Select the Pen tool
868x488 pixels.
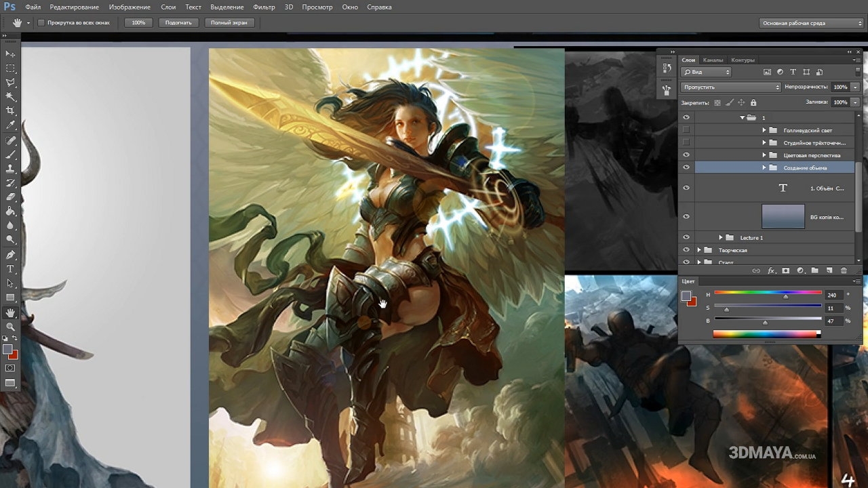point(10,256)
